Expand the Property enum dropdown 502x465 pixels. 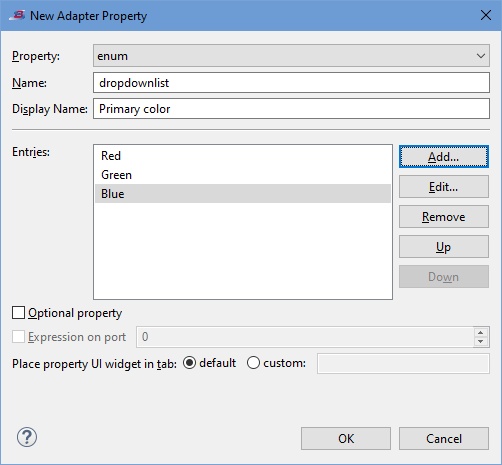291,56
